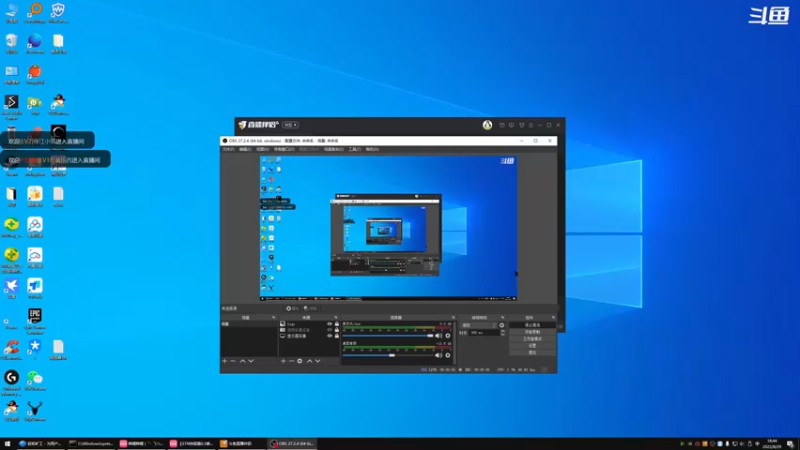Move the source up in the Sources panel
Viewport: 800px width, 450px height.
click(x=309, y=361)
